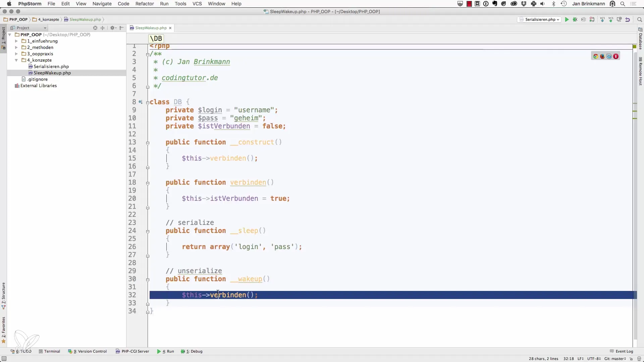Open the Event Log
The width and height of the screenshot is (644, 362).
[621, 351]
